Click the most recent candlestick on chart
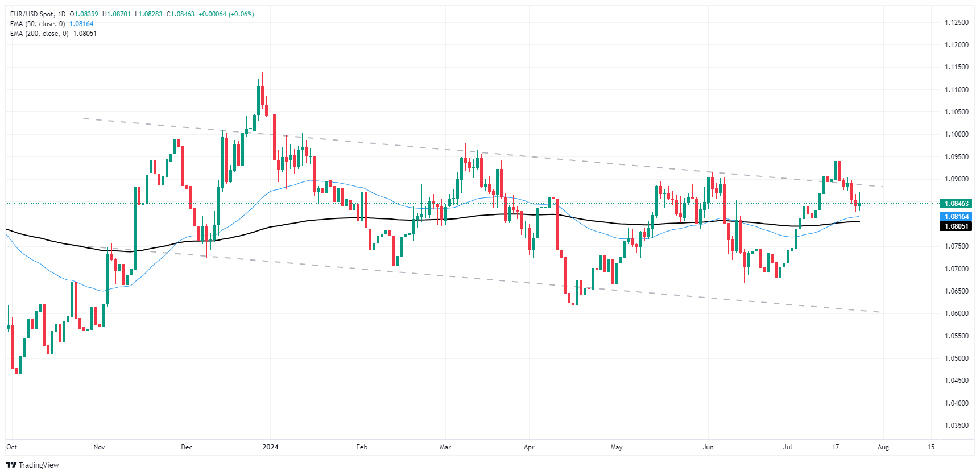Viewport: 980px width, 475px height. [859, 205]
